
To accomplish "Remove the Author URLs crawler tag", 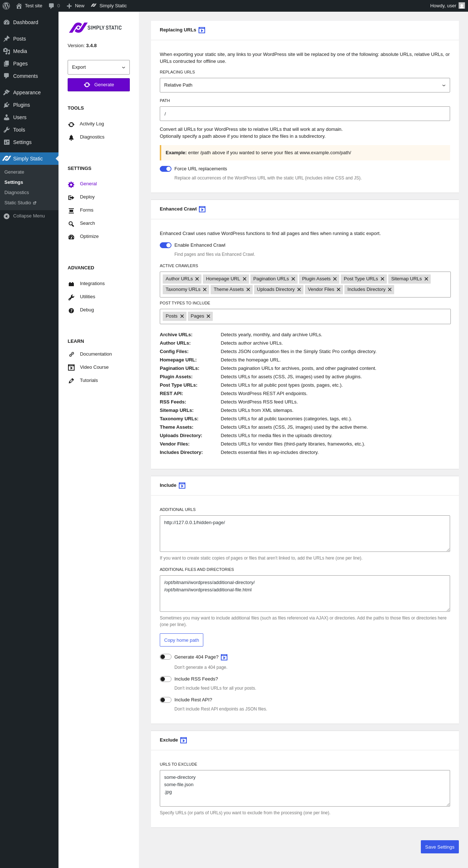I will pos(197,279).
